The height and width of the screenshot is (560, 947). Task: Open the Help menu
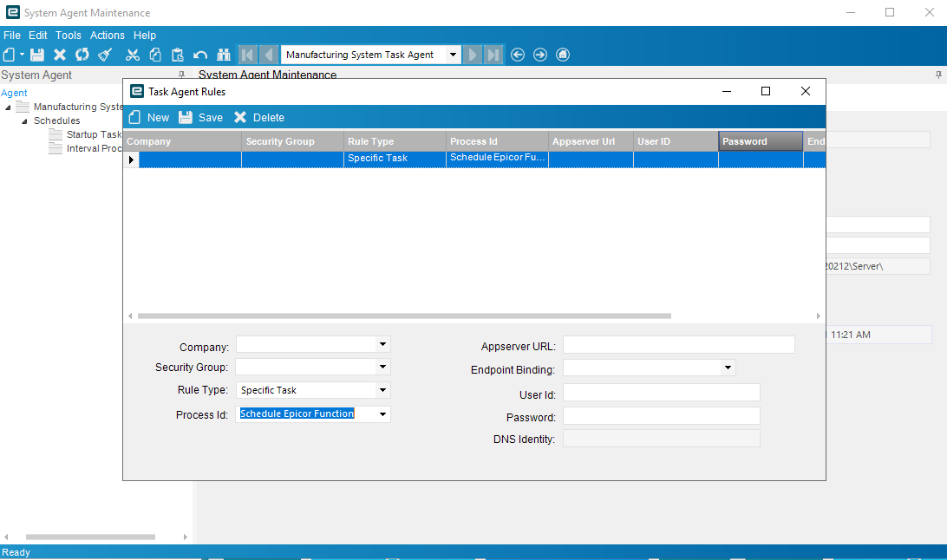click(x=144, y=35)
